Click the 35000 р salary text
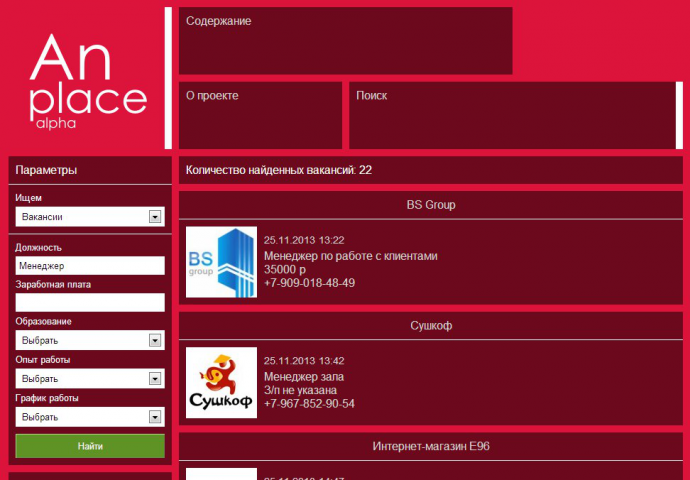 coord(285,269)
